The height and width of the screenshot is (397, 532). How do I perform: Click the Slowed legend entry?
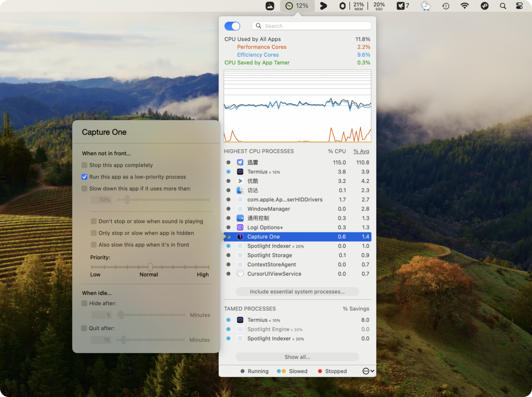[292, 371]
